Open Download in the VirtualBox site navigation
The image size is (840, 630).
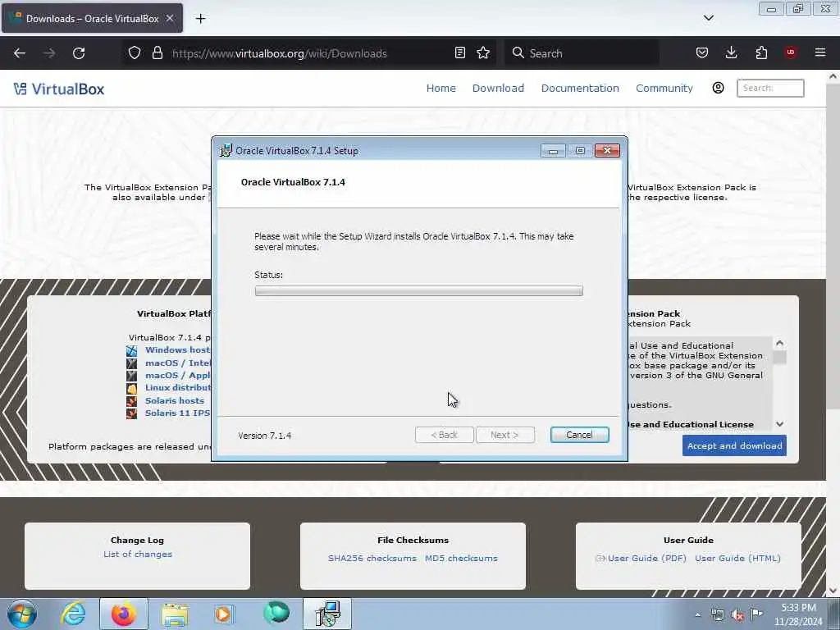coord(498,89)
